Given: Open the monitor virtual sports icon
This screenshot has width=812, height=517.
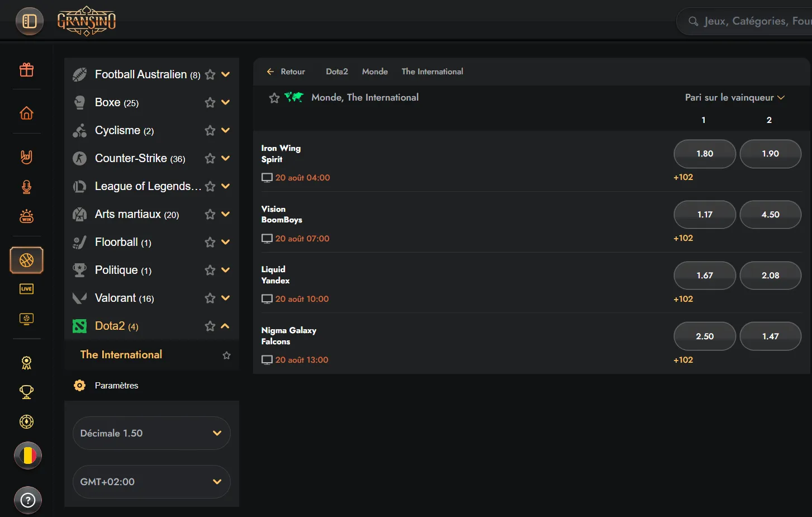Looking at the screenshot, I should click(26, 319).
